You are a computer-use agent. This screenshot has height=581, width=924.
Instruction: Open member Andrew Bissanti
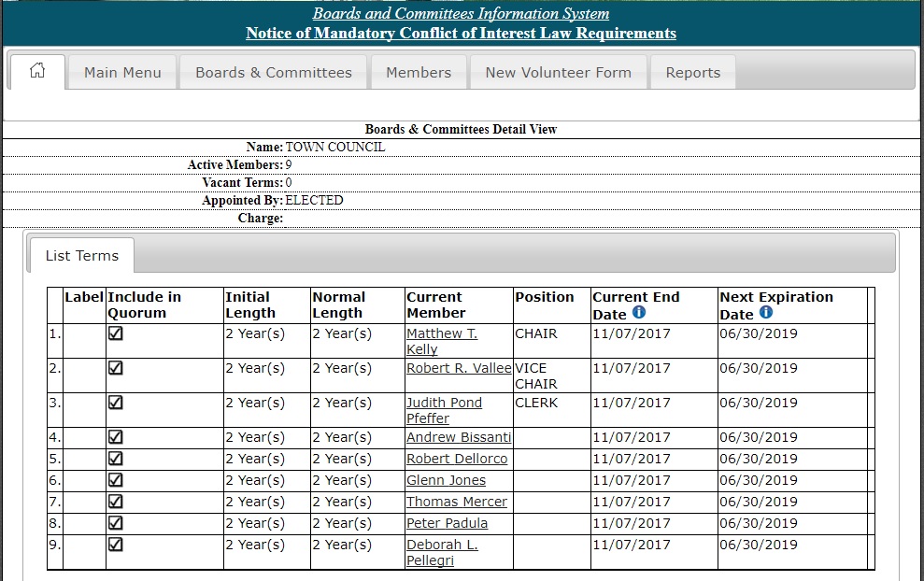coord(459,437)
